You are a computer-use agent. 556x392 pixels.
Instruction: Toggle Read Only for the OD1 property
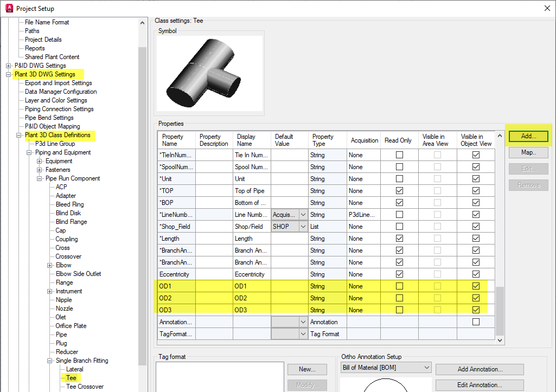(x=399, y=286)
